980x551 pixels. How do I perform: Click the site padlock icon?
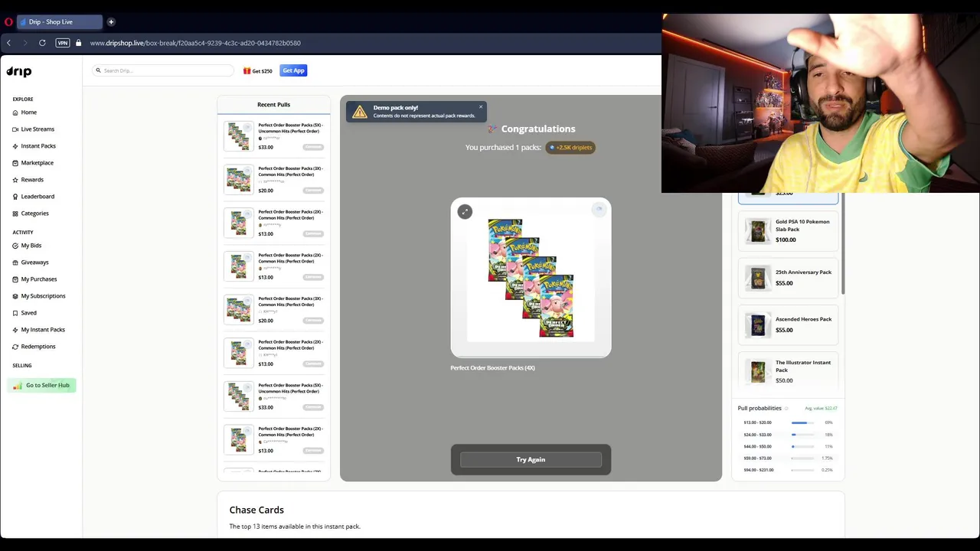coord(78,43)
